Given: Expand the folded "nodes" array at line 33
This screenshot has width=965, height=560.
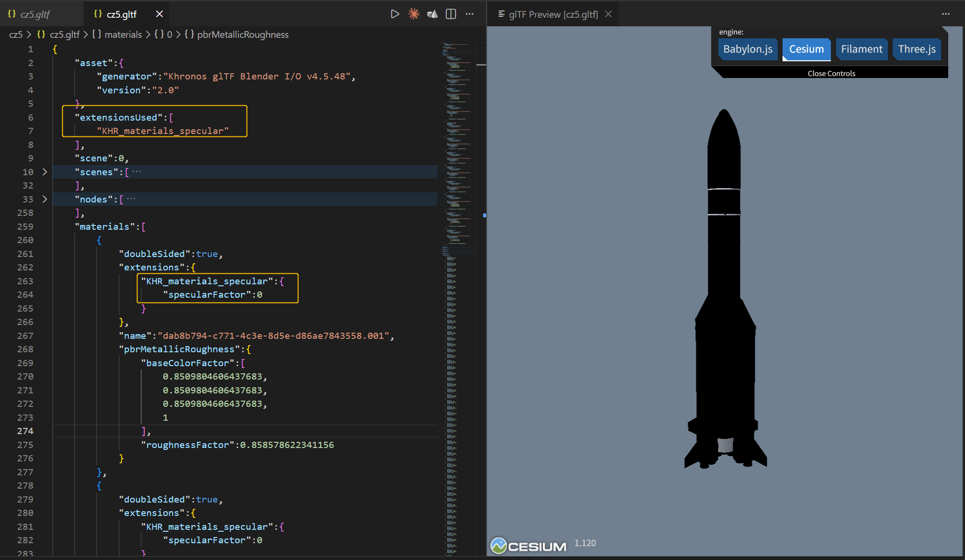Looking at the screenshot, I should [x=45, y=199].
